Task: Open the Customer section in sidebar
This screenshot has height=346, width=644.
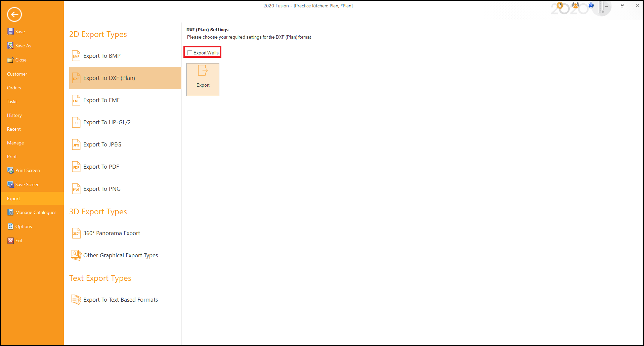Action: [x=17, y=74]
